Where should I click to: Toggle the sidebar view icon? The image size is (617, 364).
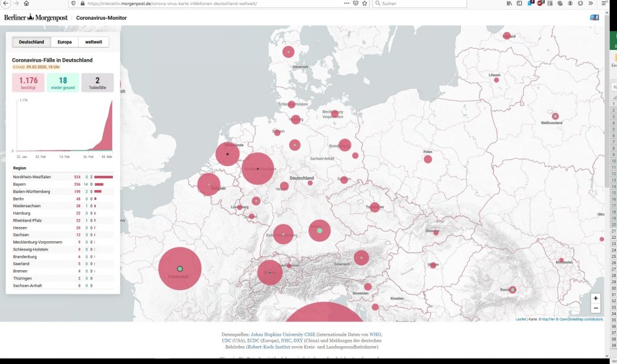click(x=520, y=3)
